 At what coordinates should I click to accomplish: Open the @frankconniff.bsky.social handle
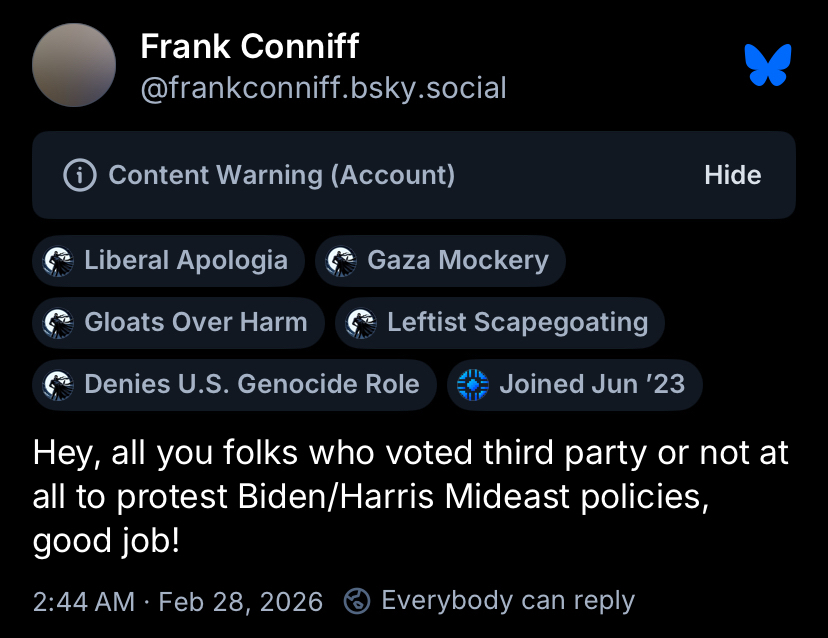click(x=323, y=88)
